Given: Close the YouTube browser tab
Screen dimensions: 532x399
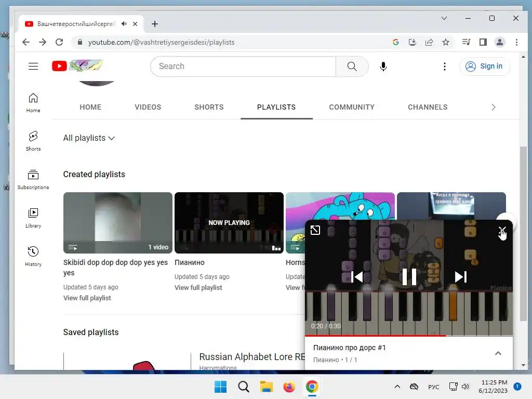Looking at the screenshot, I should click(135, 24).
